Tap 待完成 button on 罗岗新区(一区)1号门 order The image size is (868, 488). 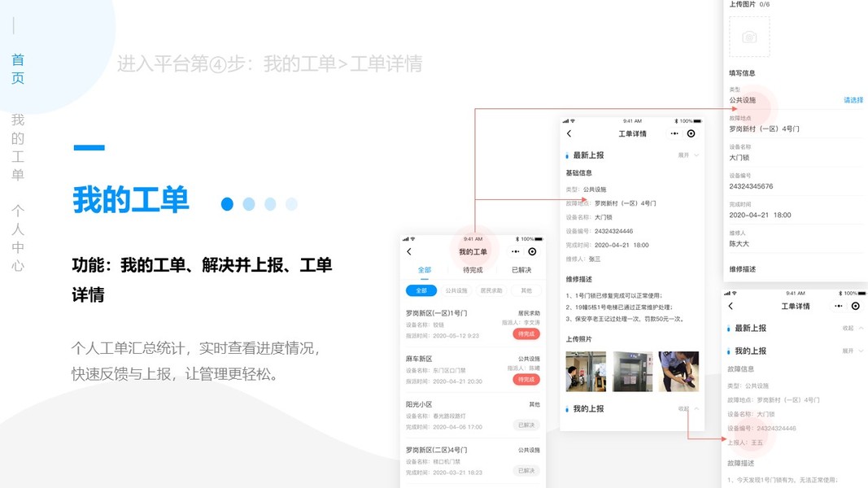526,333
